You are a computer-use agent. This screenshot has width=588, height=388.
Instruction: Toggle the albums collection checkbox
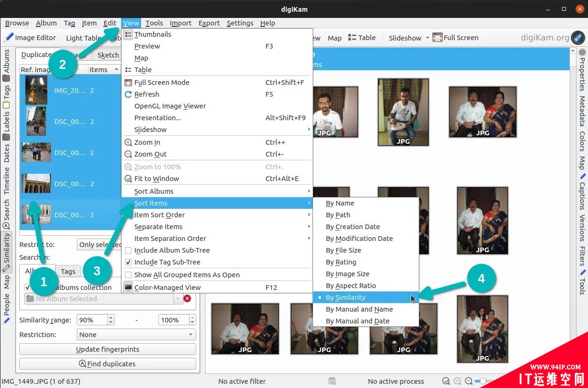[27, 287]
